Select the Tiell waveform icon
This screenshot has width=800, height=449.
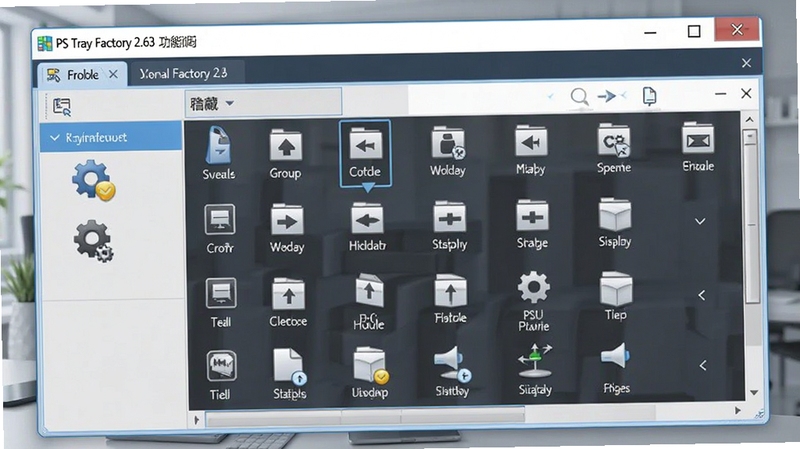(x=221, y=366)
